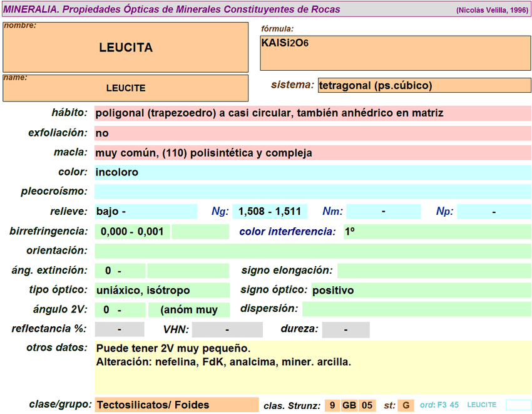The height and width of the screenshot is (414, 532).
Task: Select the color field showing incoloro
Action: (x=312, y=172)
